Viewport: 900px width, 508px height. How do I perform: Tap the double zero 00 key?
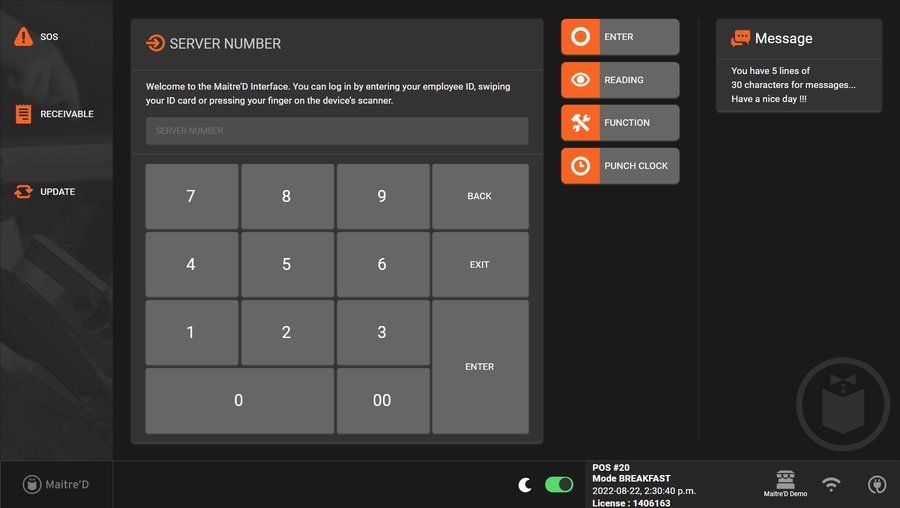[382, 400]
